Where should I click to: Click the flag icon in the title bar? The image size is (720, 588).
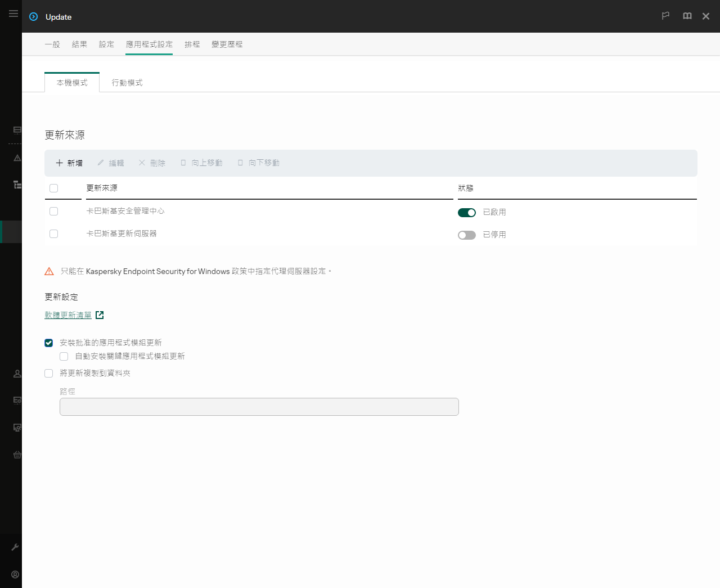point(665,16)
